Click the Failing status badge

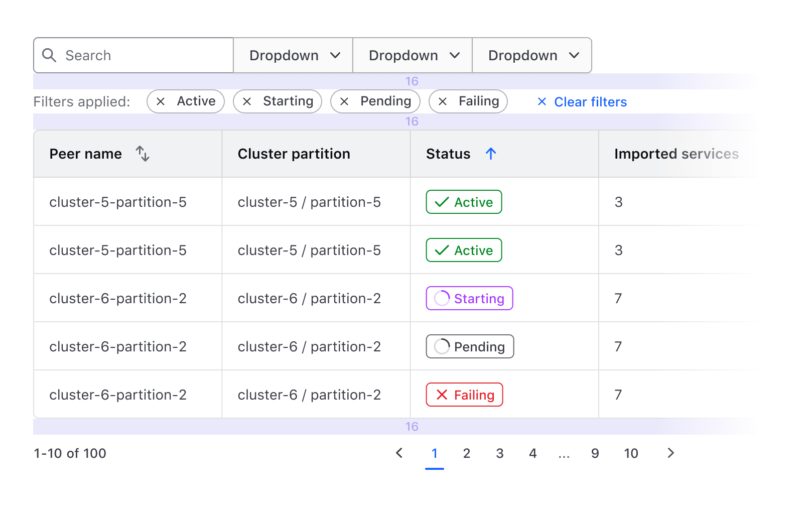point(464,395)
